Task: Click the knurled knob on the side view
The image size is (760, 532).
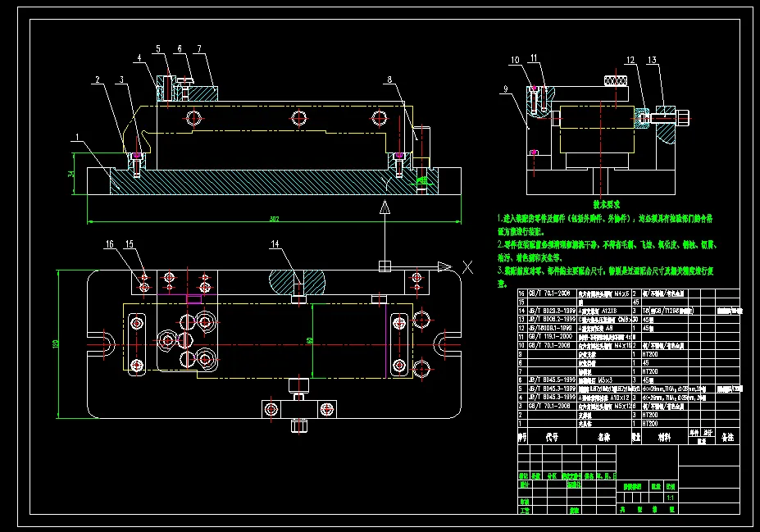Action: pyautogui.click(x=616, y=80)
